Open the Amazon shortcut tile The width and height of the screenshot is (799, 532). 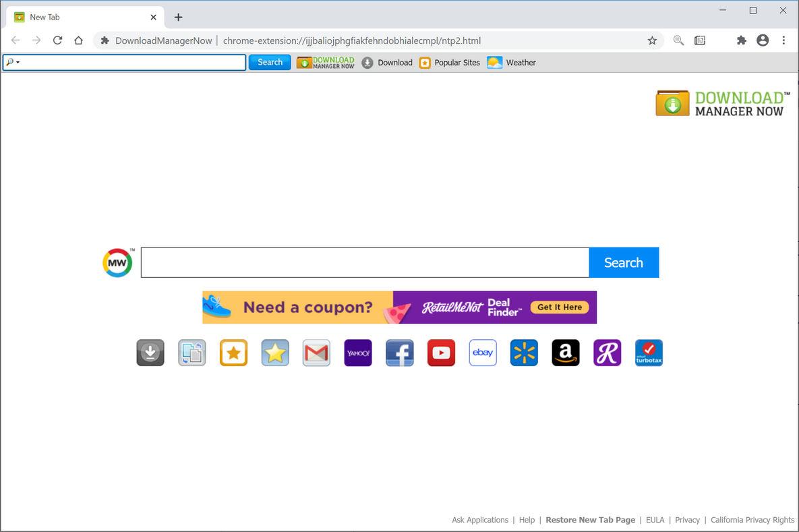pyautogui.click(x=566, y=353)
